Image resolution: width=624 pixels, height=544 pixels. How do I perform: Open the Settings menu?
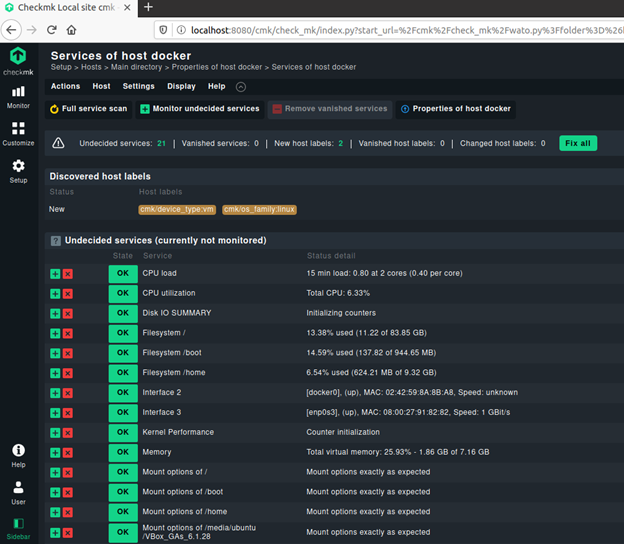138,87
